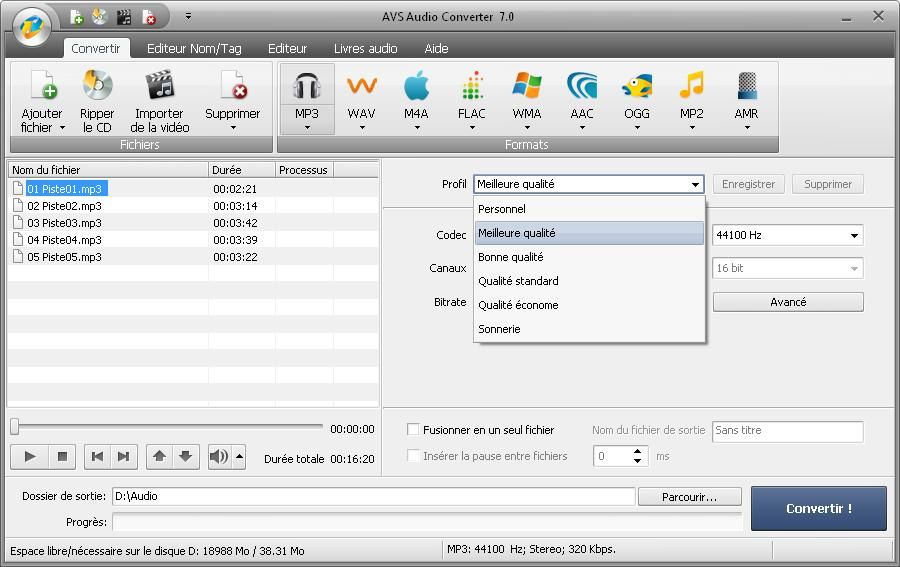Select file 05 Piste05.mp3

pos(64,257)
